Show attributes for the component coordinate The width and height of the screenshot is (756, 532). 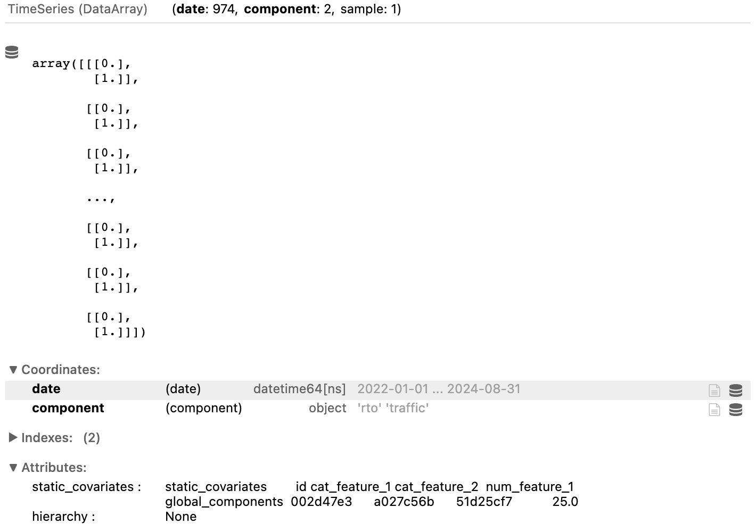click(x=714, y=410)
